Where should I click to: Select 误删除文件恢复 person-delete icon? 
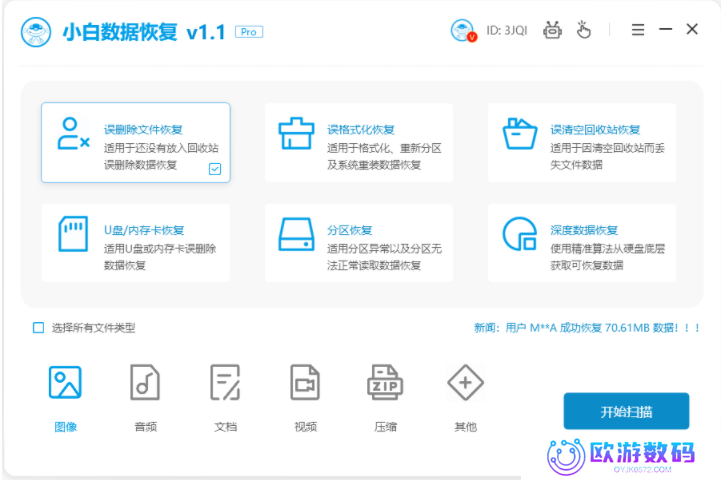[x=73, y=134]
